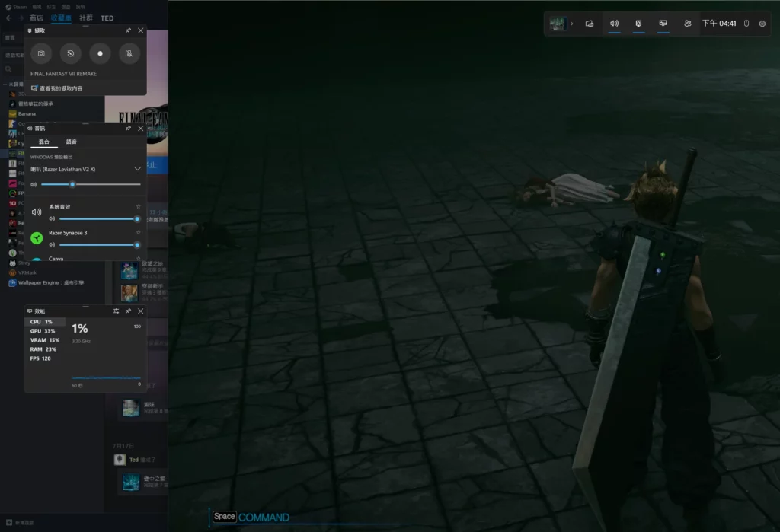Open Game Bar settings gear

pos(762,24)
